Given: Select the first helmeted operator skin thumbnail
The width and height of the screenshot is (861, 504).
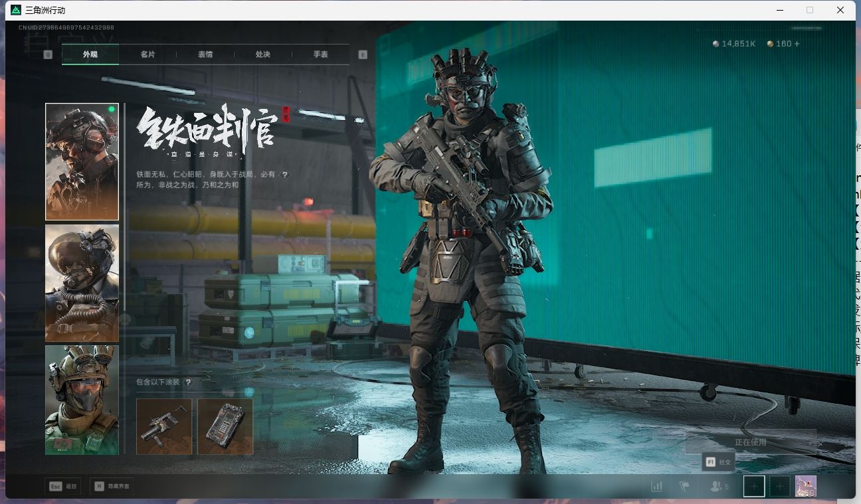Looking at the screenshot, I should pos(82,161).
